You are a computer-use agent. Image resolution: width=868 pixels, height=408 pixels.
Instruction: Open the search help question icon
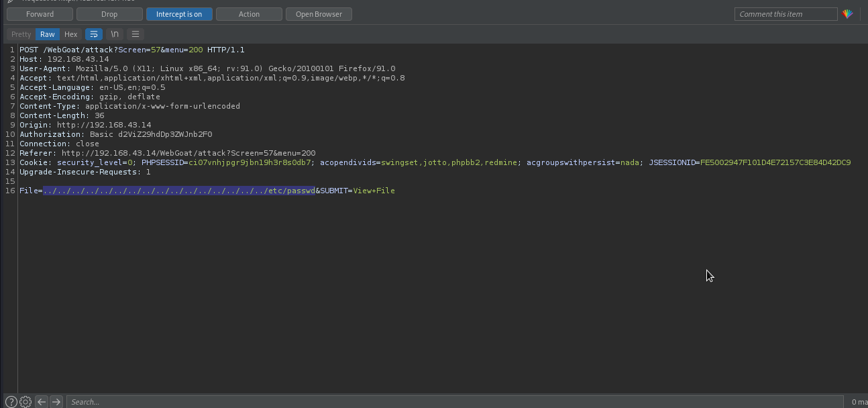tap(11, 402)
